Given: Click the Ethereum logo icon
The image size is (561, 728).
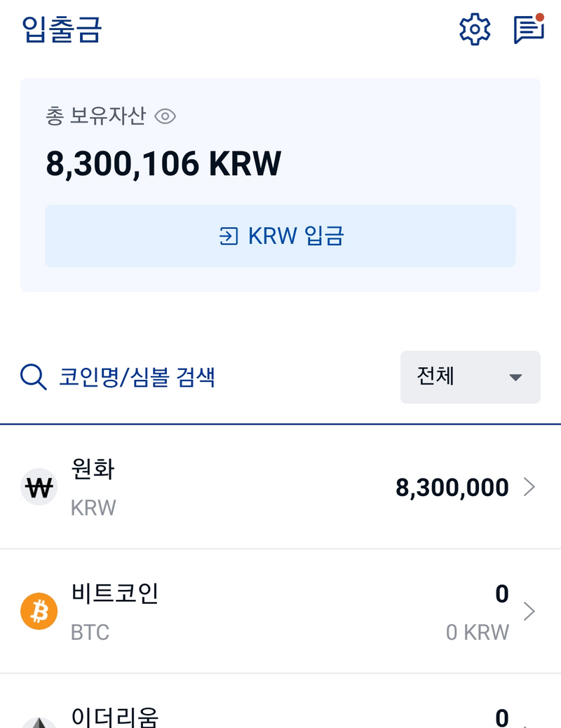Looking at the screenshot, I should pyautogui.click(x=39, y=722).
